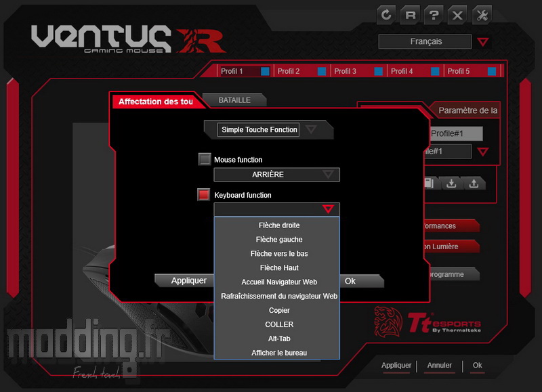Click the Profile#1 name field

click(x=456, y=133)
